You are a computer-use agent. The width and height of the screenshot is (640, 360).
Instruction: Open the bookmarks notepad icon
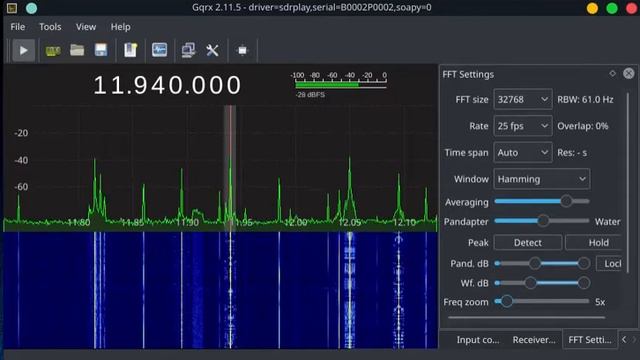pos(130,50)
